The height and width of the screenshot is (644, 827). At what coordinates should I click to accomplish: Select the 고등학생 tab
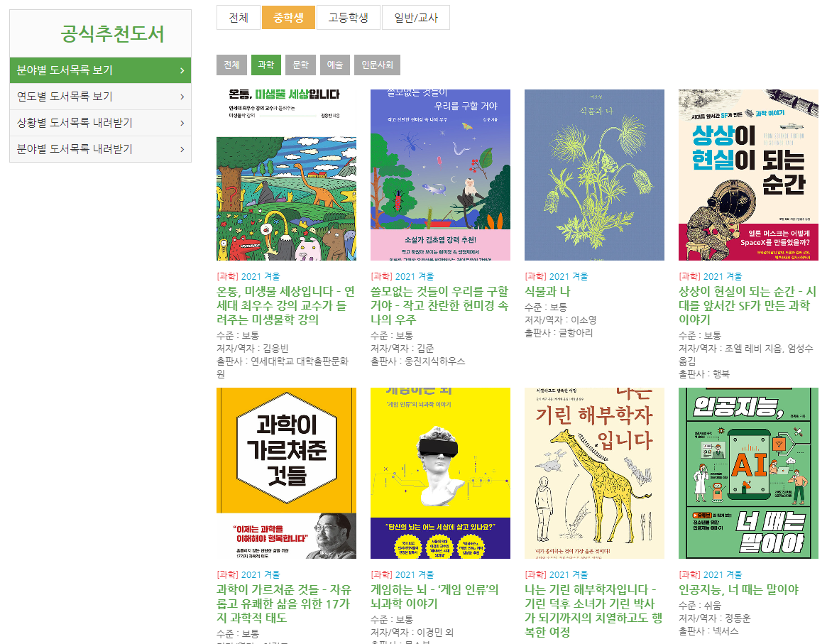(348, 18)
